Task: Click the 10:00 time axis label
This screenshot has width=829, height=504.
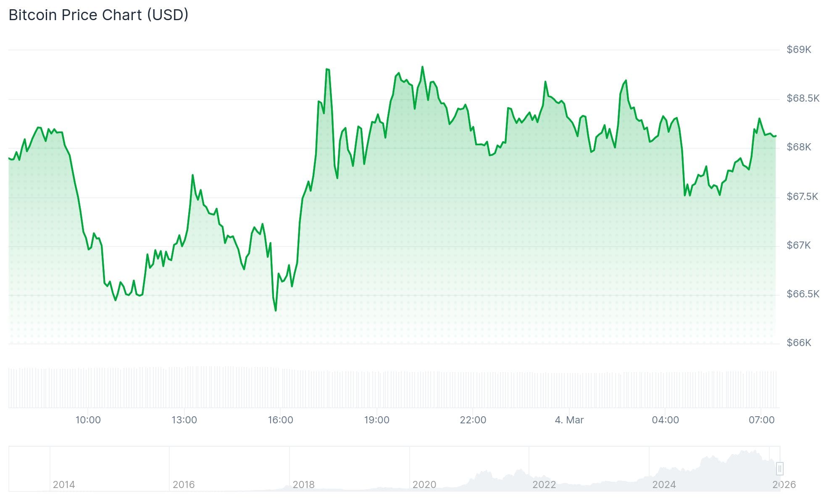Action: (x=88, y=420)
